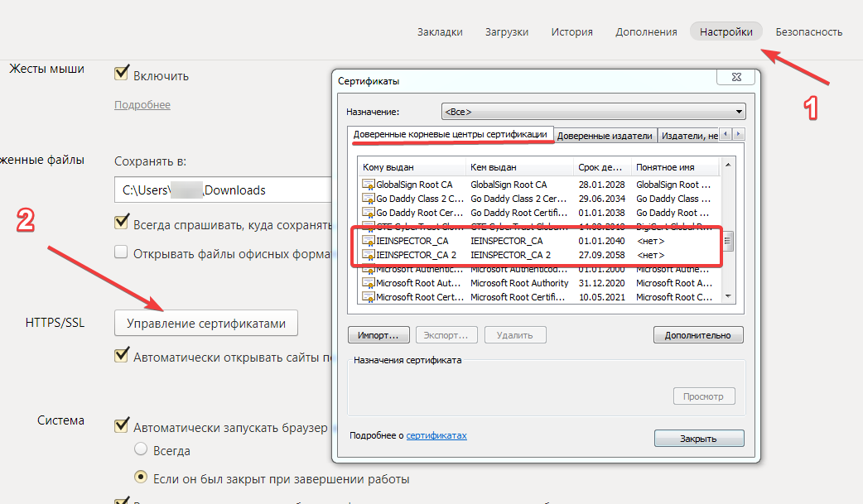
Task: Click the download folder path field
Action: point(223,190)
